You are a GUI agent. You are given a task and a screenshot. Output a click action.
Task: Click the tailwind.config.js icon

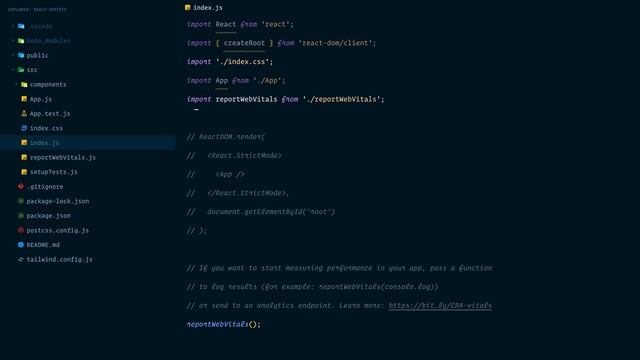coord(21,259)
